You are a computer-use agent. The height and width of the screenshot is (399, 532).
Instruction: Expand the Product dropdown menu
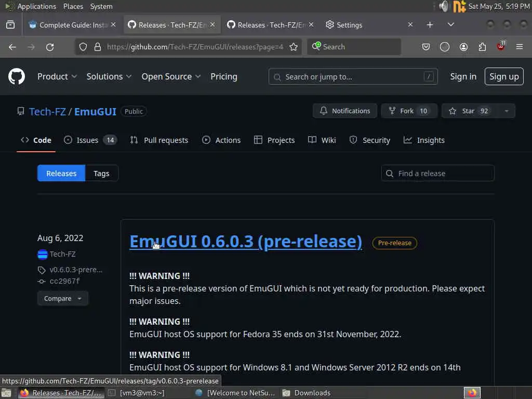[57, 77]
